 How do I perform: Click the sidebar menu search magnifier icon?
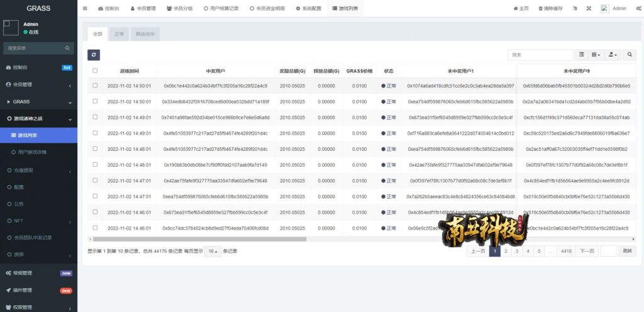pyautogui.click(x=67, y=48)
